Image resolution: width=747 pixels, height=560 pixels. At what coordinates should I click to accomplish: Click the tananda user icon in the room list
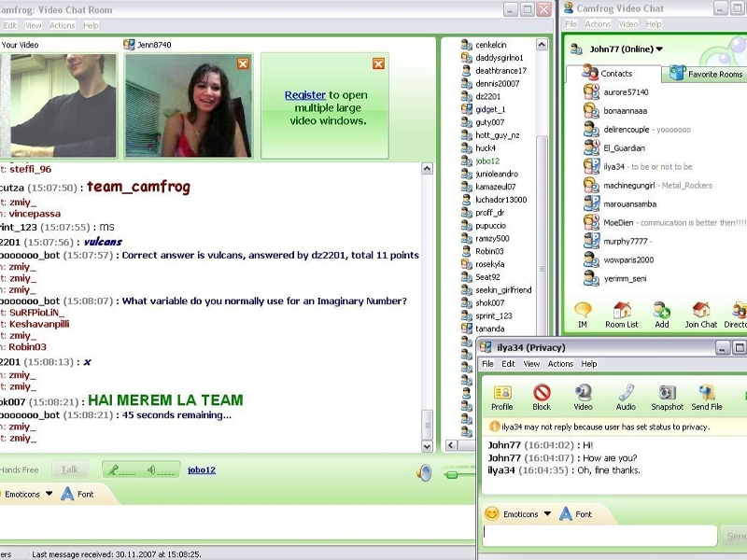tap(466, 329)
